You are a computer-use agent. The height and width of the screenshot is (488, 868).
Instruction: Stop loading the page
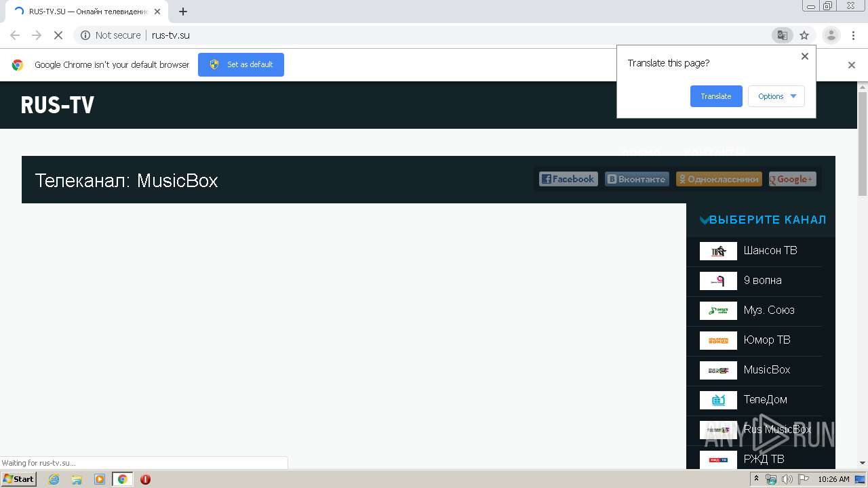[58, 35]
